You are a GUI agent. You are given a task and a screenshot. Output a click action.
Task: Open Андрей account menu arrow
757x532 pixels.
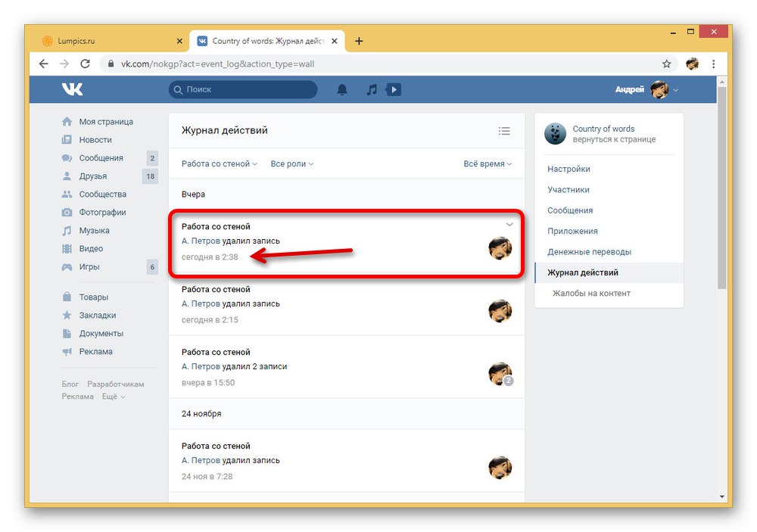(675, 90)
